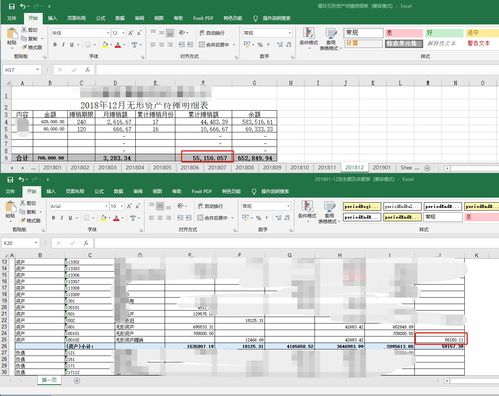Click Insert Function fx in upper window
The image size is (499, 396).
(x=87, y=70)
